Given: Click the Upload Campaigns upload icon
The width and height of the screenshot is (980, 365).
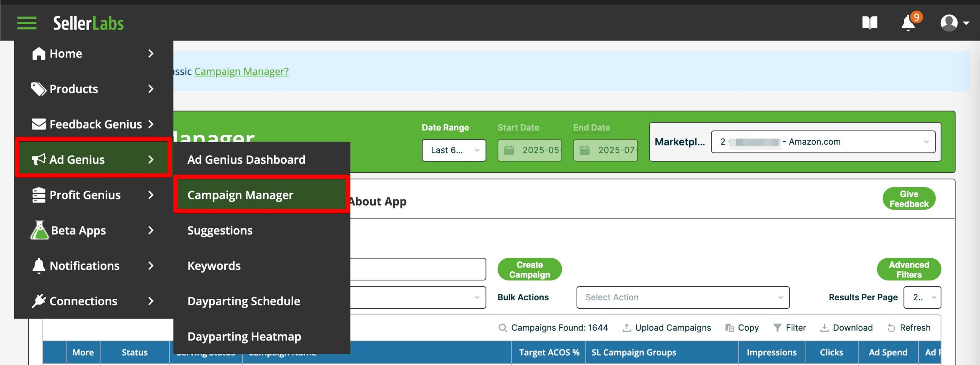Looking at the screenshot, I should click(626, 328).
